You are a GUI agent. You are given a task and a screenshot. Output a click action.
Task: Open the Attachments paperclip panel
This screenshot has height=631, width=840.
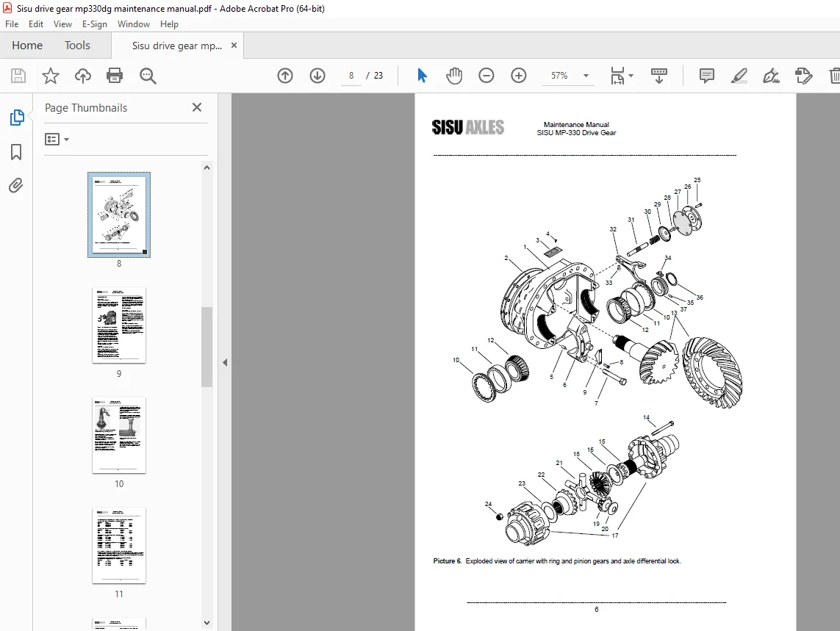pos(16,185)
